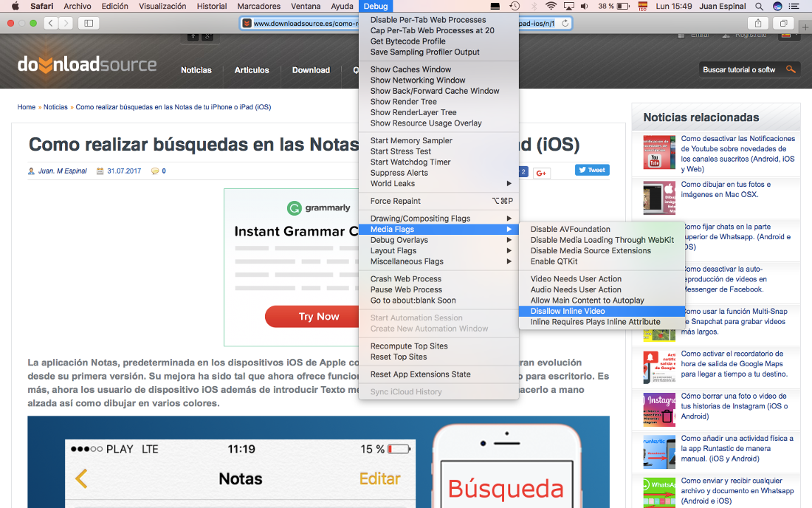Expand the World Leaks submenu
812x508 pixels.
click(438, 183)
